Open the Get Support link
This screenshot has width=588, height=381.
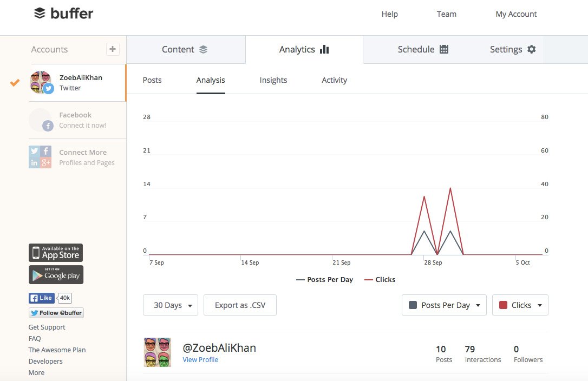pyautogui.click(x=47, y=327)
